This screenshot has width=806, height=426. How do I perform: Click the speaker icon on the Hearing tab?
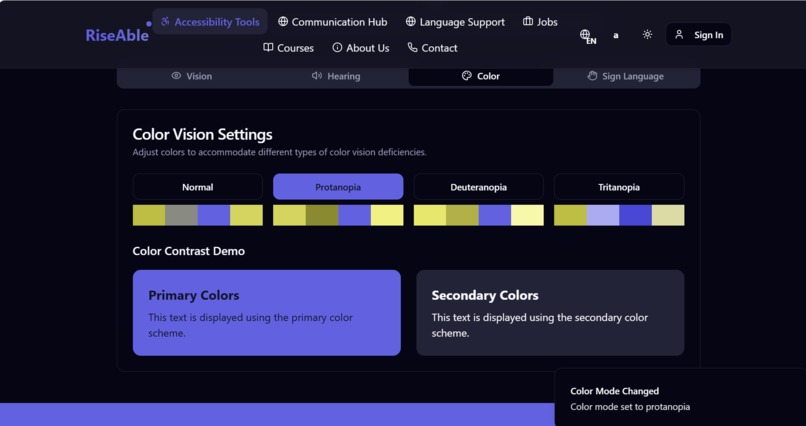[x=317, y=76]
